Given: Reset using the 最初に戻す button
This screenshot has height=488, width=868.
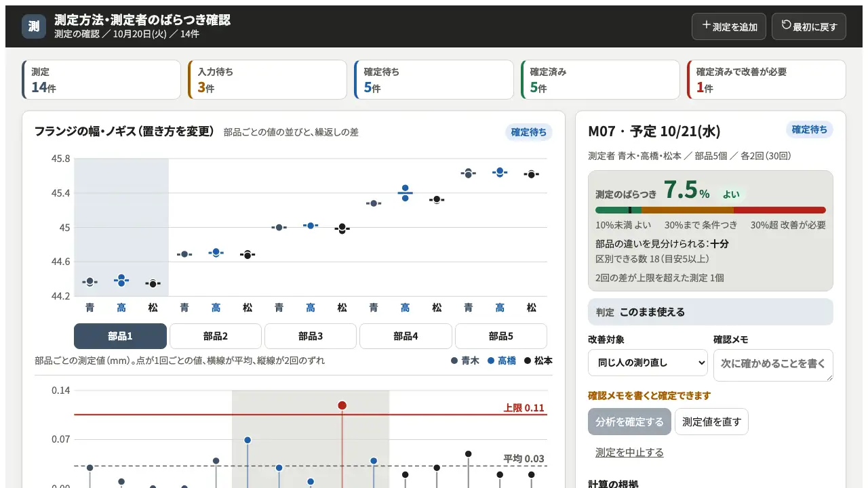Looking at the screenshot, I should click(809, 26).
